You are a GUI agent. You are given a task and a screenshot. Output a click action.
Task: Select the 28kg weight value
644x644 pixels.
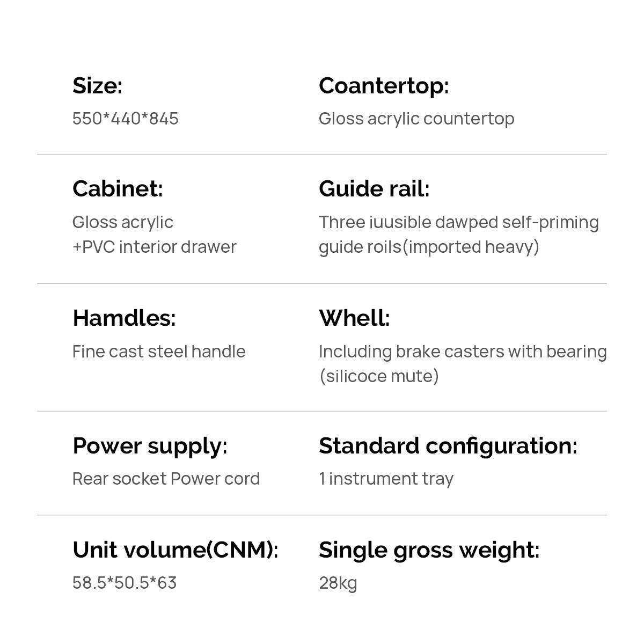(x=338, y=583)
